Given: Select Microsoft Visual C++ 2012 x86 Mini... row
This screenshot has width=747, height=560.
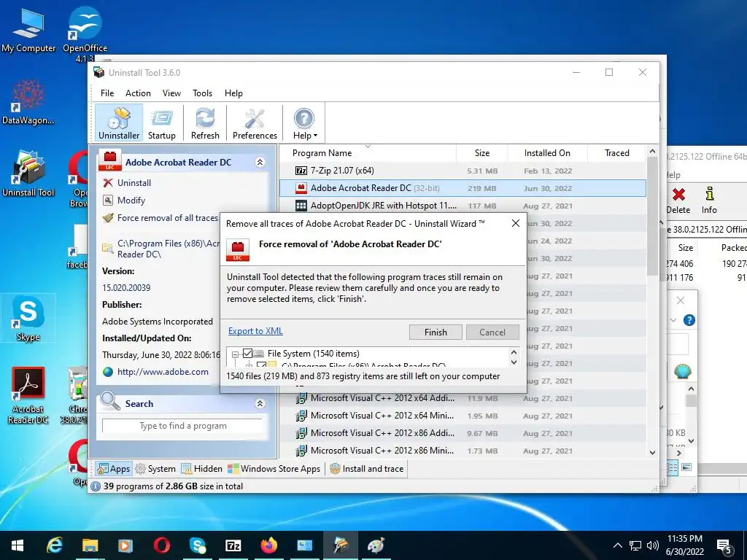Looking at the screenshot, I should click(x=462, y=451).
